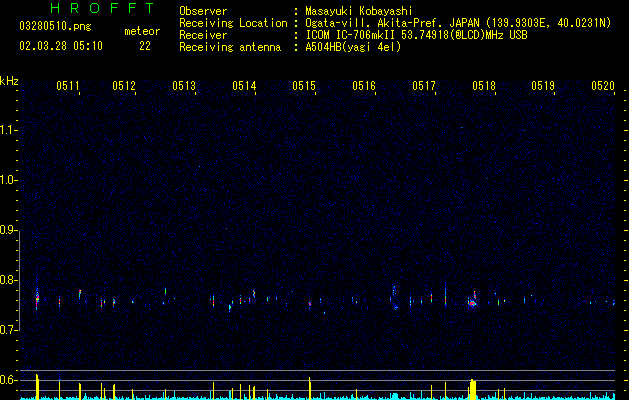Select observer name Masayuki Kobayashi
Viewport: 629px width, 400px height.
359,11
